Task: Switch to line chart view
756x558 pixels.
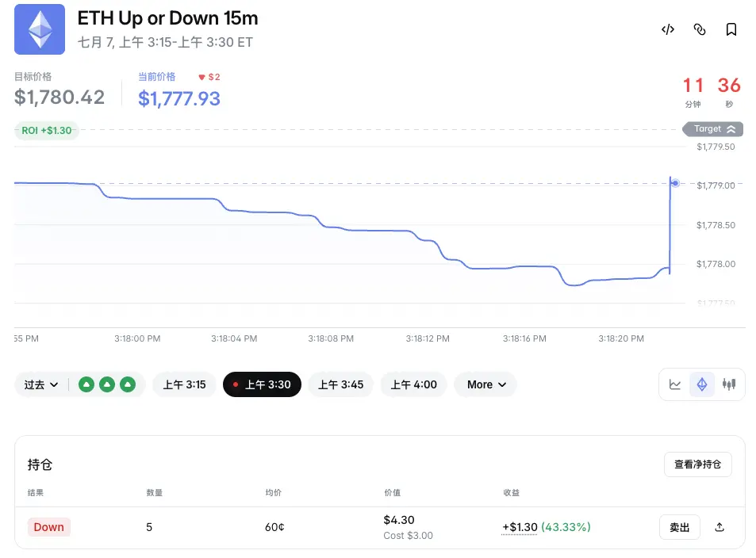Action: [x=675, y=384]
